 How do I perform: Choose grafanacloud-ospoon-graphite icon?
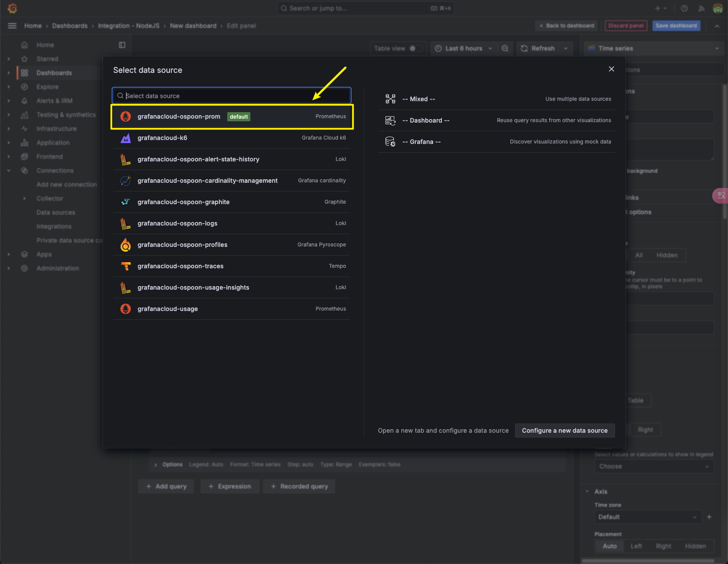click(126, 202)
